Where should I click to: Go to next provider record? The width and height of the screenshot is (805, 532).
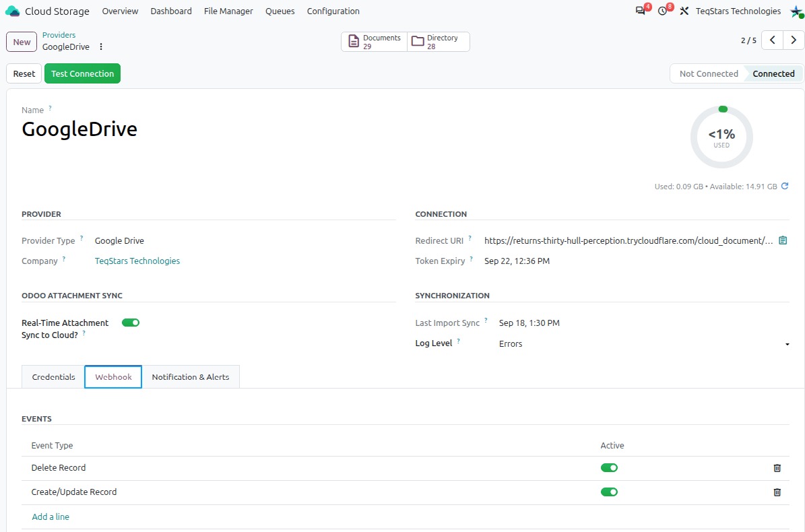793,40
